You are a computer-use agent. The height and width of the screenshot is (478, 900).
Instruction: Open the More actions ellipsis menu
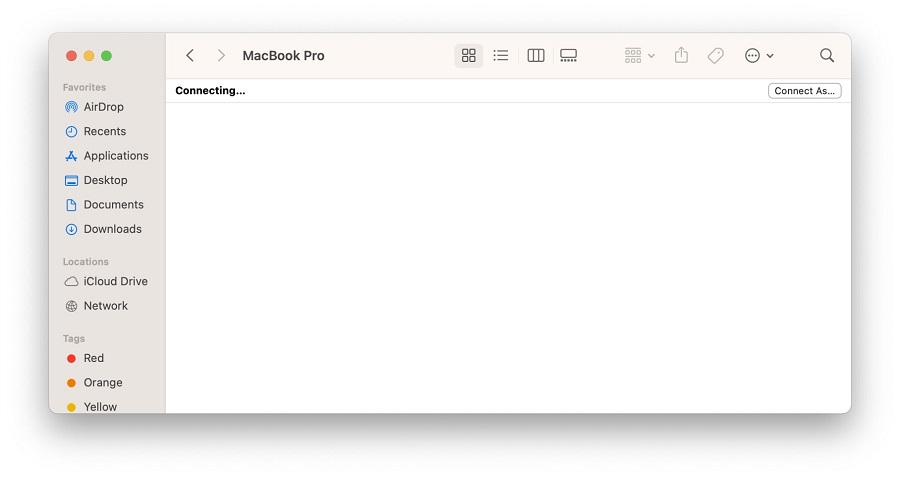(x=759, y=56)
